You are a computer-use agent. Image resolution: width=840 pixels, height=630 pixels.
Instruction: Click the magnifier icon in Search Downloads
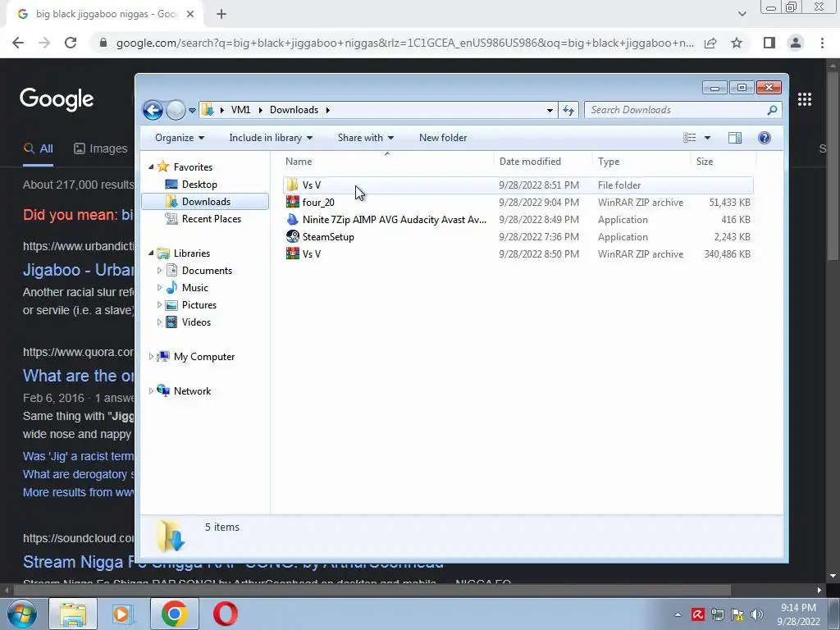[x=772, y=110]
